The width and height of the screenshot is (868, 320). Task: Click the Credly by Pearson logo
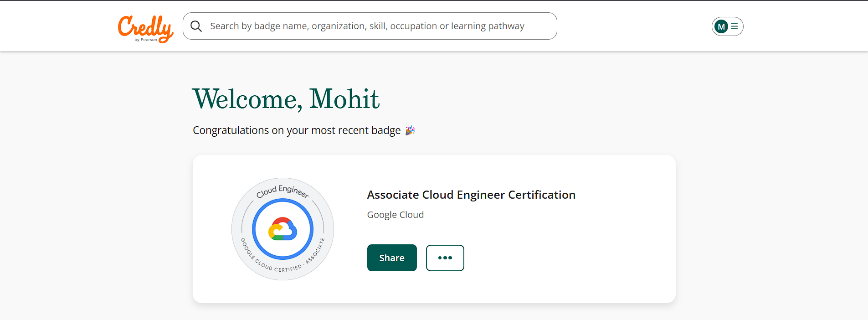145,29
